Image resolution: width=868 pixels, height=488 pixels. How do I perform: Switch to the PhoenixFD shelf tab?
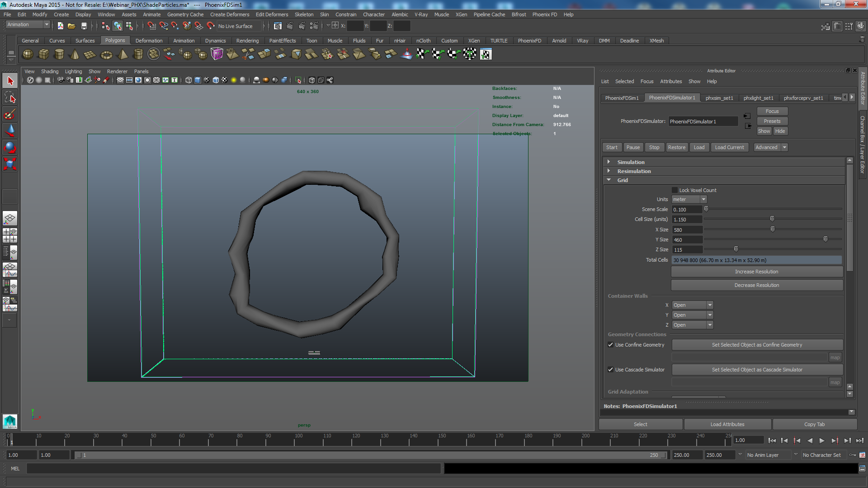click(x=529, y=41)
